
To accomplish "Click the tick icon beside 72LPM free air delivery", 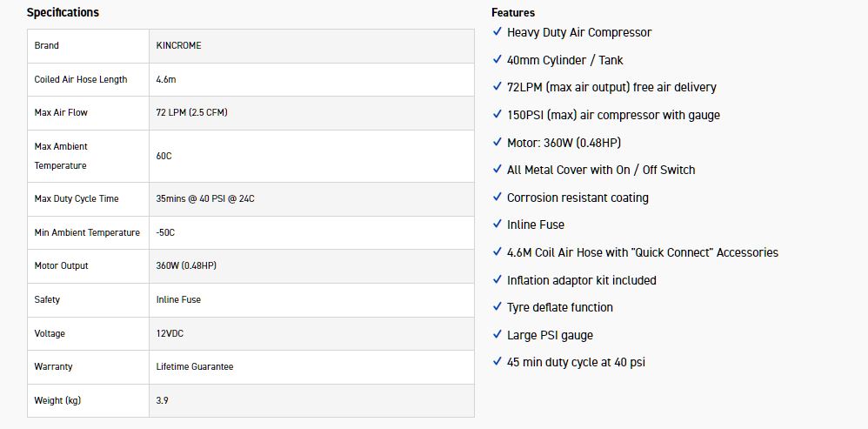I will tap(497, 87).
